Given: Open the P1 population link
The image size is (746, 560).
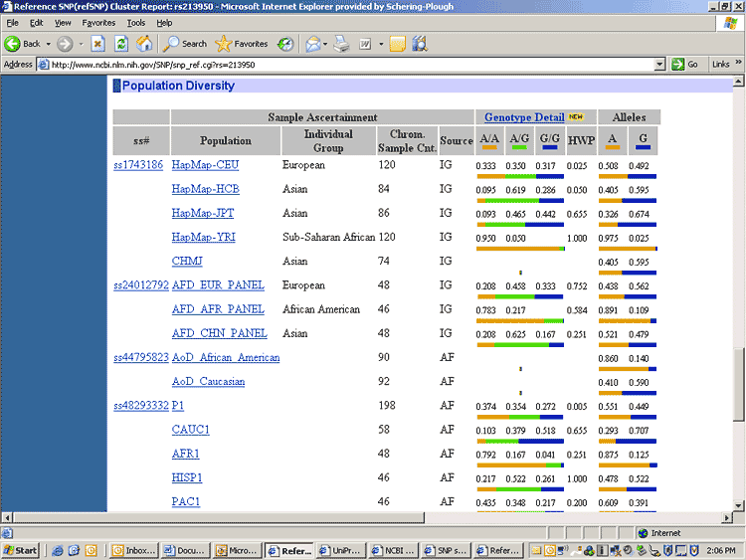Looking at the screenshot, I should tap(178, 406).
